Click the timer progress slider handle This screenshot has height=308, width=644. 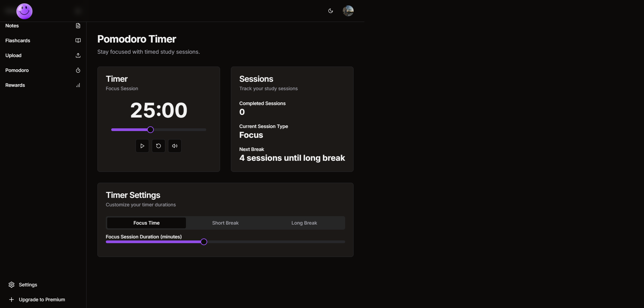click(x=150, y=130)
